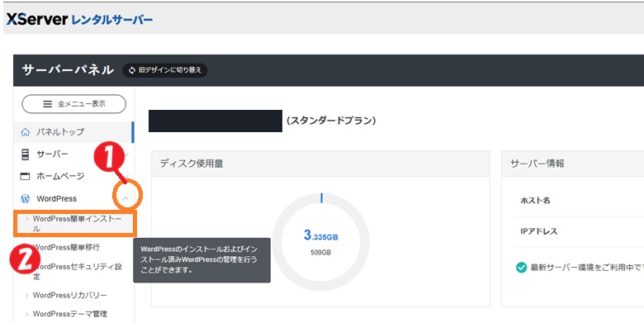Click 3.335GB disk usage value

(x=321, y=236)
